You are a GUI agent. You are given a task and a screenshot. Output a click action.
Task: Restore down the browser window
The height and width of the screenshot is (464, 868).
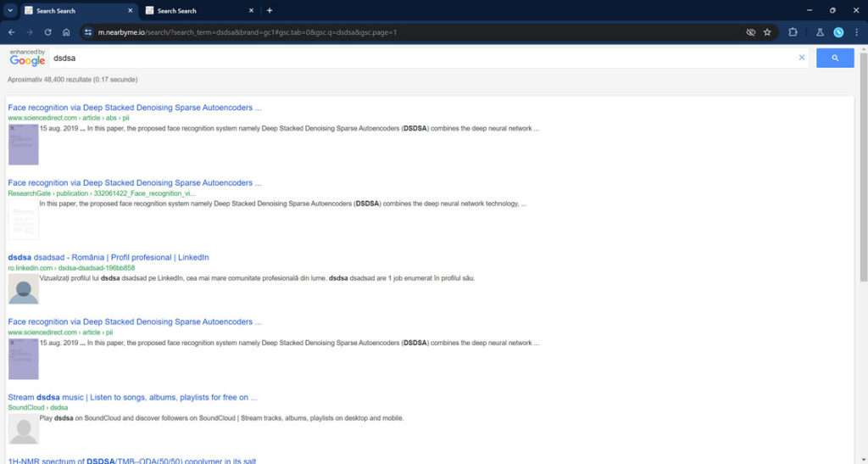(x=832, y=10)
